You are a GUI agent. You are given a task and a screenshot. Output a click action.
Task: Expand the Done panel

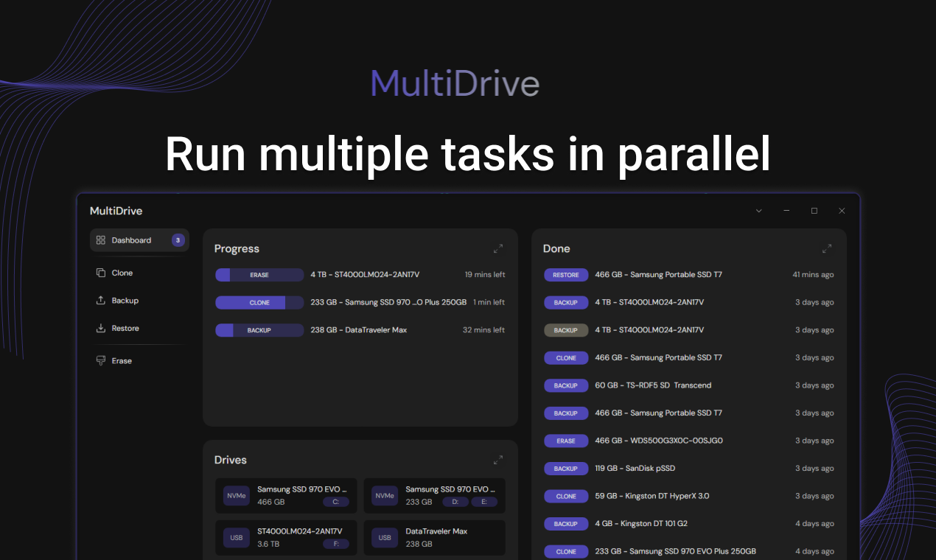click(x=827, y=248)
